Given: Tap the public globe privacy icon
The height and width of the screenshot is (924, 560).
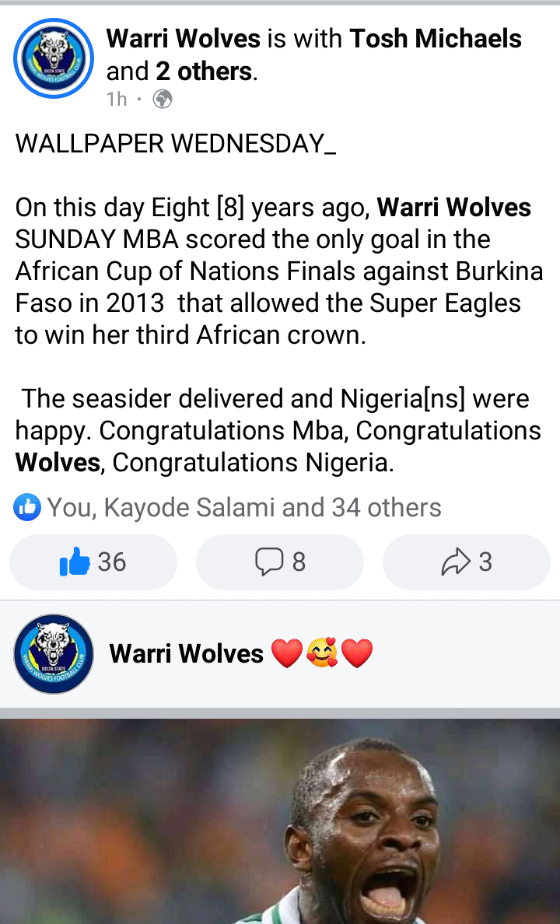Looking at the screenshot, I should 162,100.
